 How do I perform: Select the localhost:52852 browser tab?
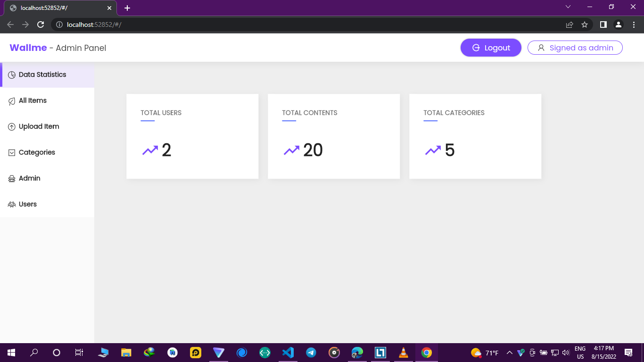tap(60, 8)
